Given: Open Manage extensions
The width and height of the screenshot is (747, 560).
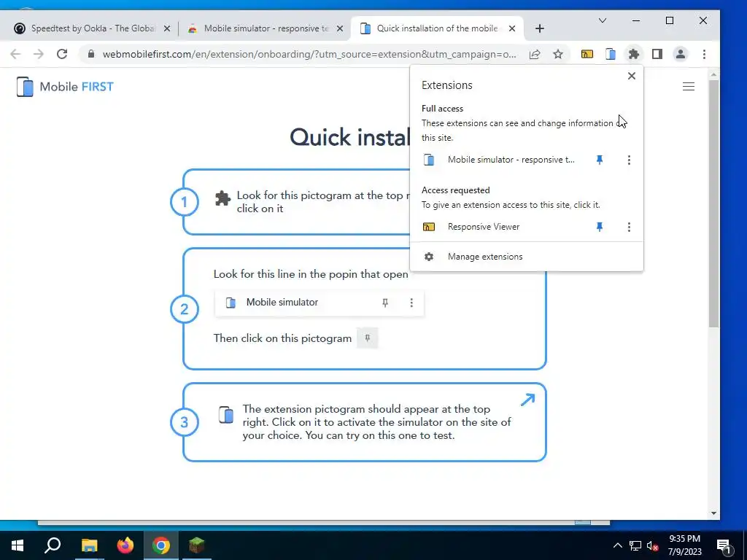Looking at the screenshot, I should 527,257.
